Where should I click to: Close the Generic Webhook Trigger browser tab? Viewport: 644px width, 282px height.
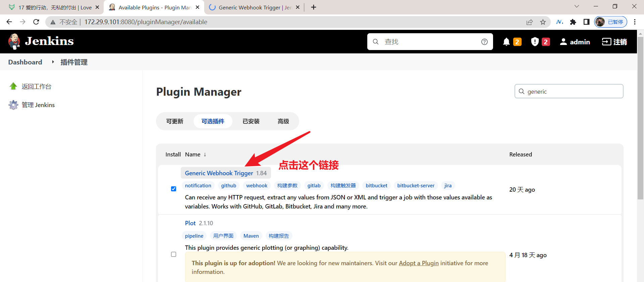[x=298, y=7]
